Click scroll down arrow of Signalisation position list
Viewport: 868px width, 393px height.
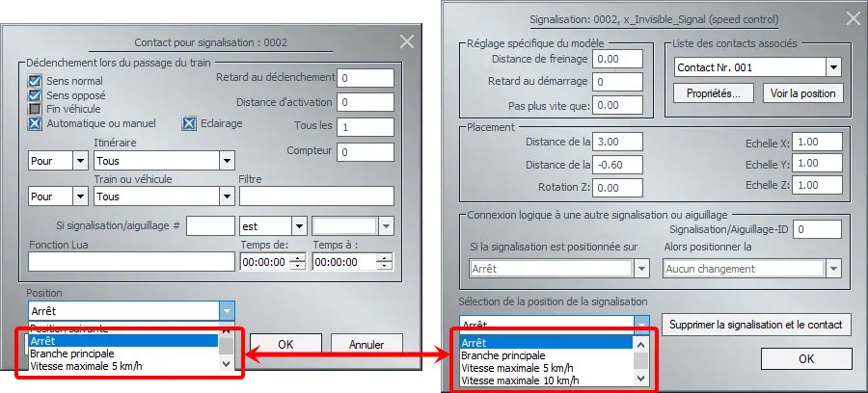click(x=640, y=379)
